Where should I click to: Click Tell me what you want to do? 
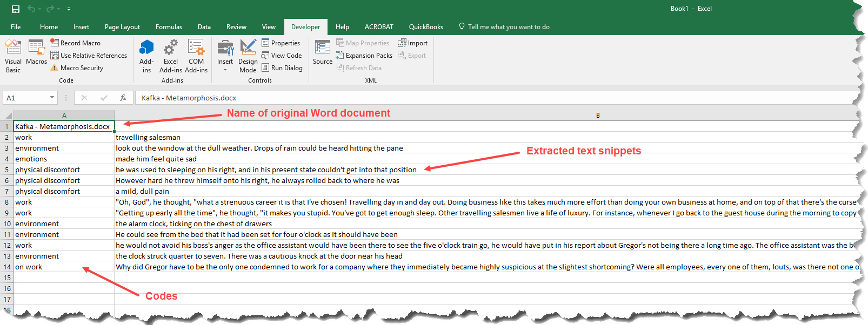click(x=504, y=26)
